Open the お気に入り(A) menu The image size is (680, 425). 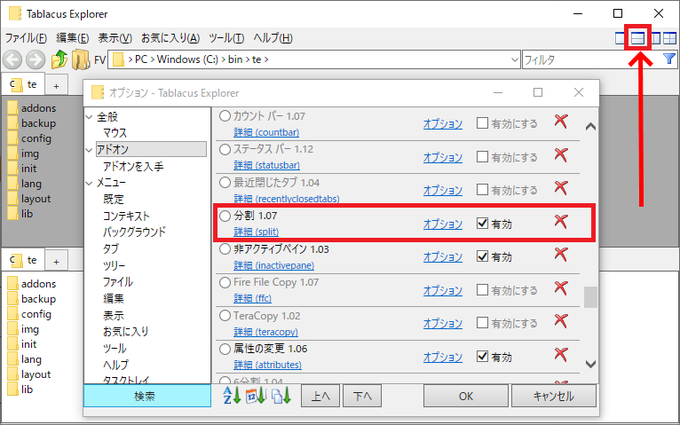click(x=170, y=38)
